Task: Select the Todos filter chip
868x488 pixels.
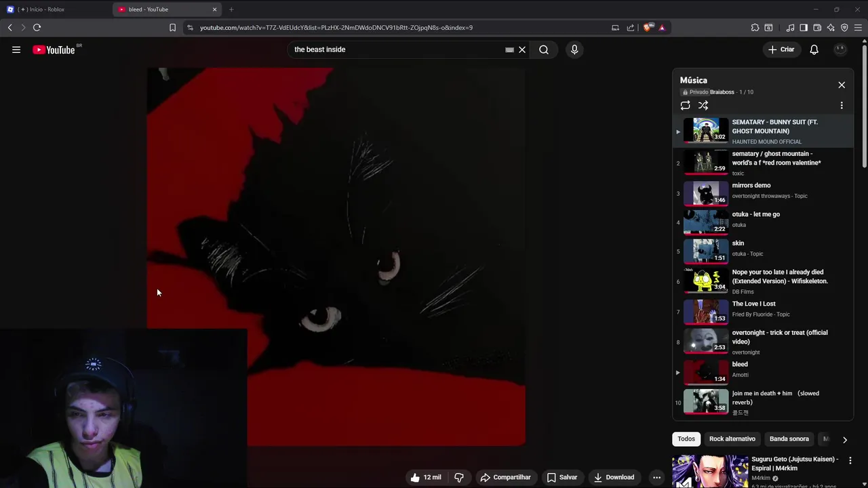Action: click(686, 439)
